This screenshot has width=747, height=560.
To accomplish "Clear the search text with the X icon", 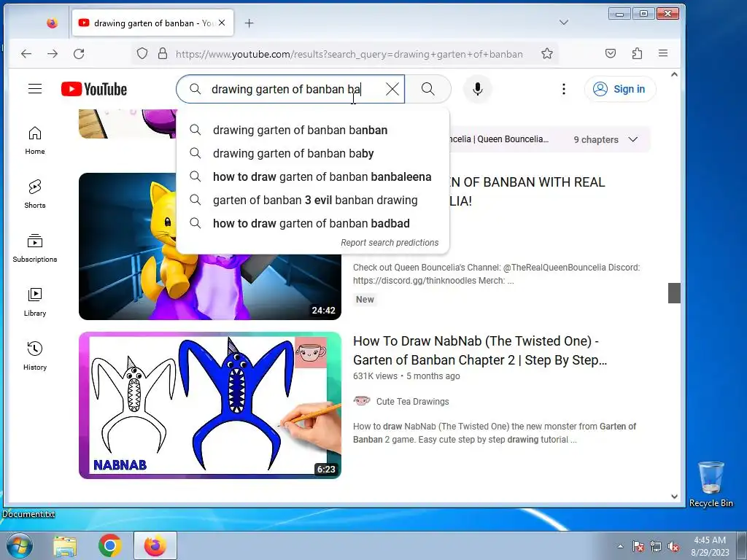I will (392, 89).
